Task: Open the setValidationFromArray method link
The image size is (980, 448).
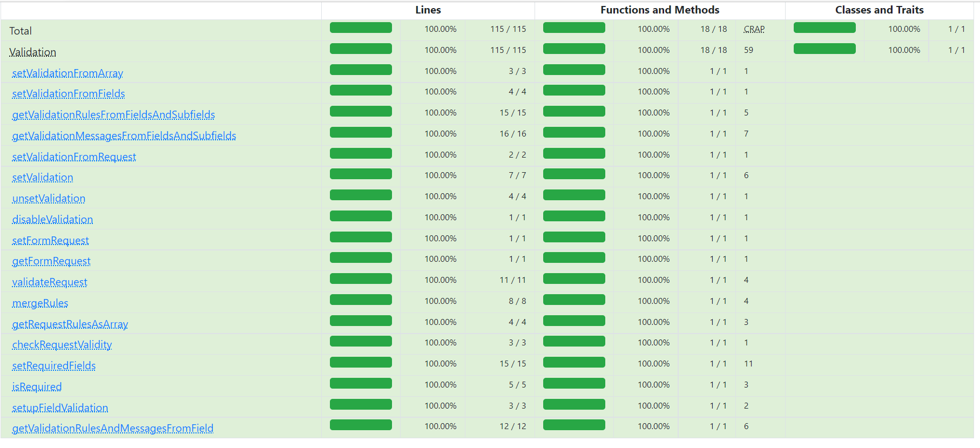Action: [x=67, y=73]
